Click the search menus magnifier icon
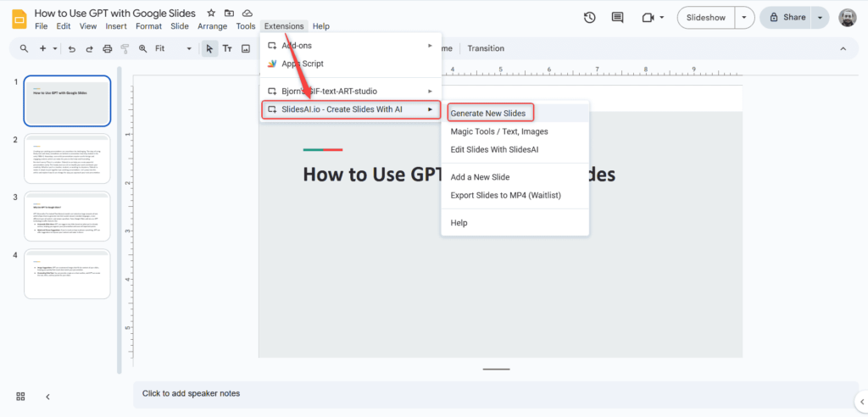 (x=25, y=49)
